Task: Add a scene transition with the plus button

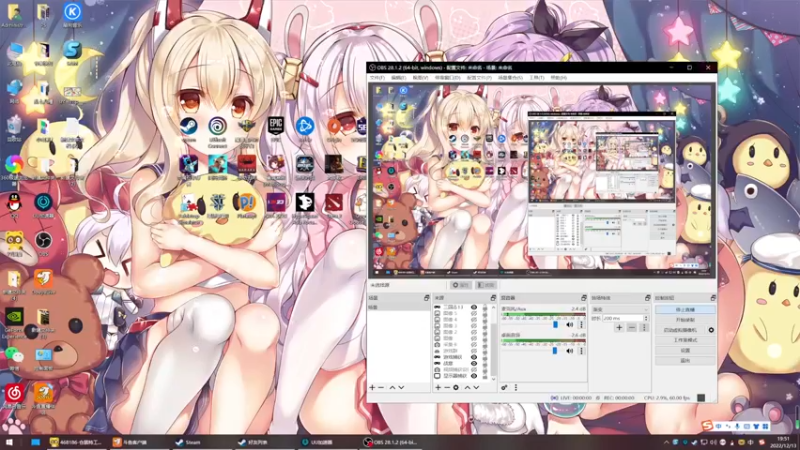Action: pyautogui.click(x=619, y=328)
